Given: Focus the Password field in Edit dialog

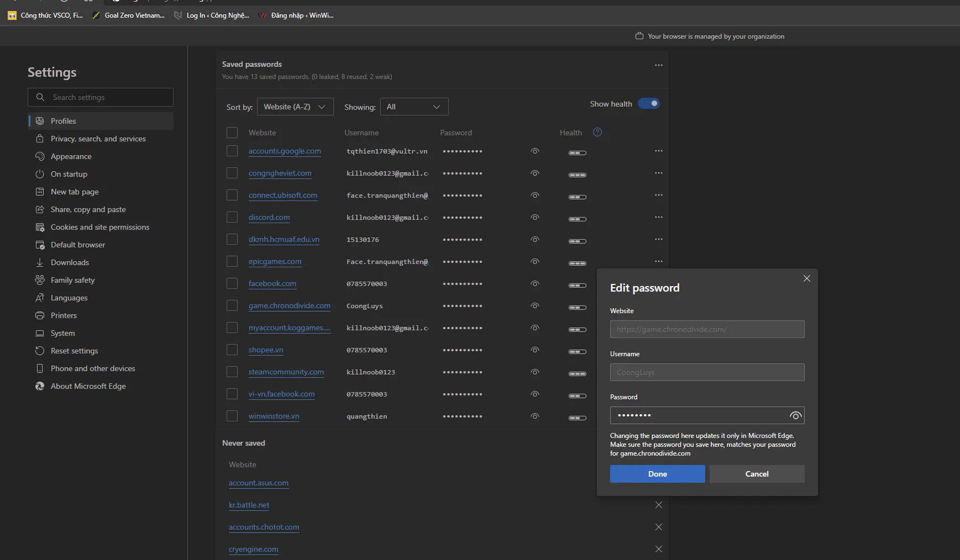Looking at the screenshot, I should pyautogui.click(x=707, y=415).
